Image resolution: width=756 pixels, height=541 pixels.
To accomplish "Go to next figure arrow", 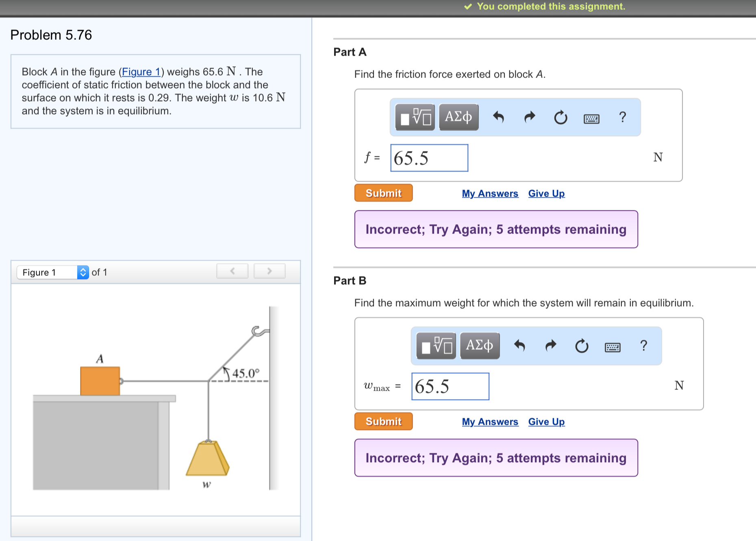I will pos(269,271).
